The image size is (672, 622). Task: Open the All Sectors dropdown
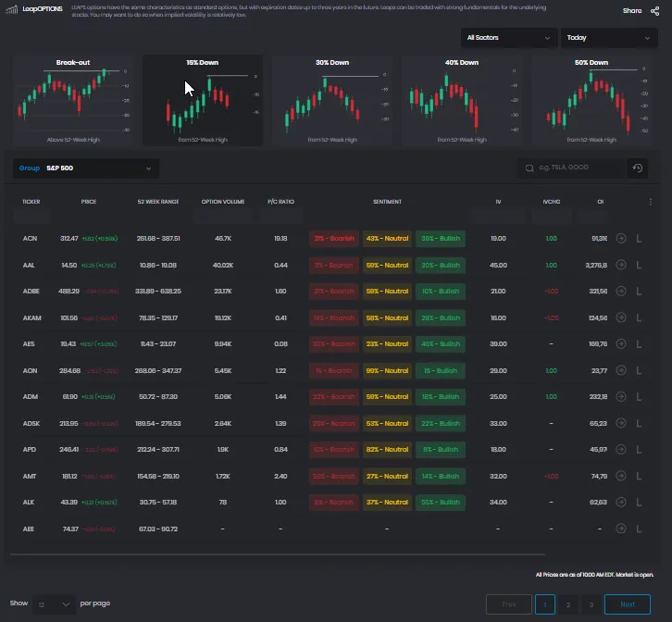coord(509,38)
